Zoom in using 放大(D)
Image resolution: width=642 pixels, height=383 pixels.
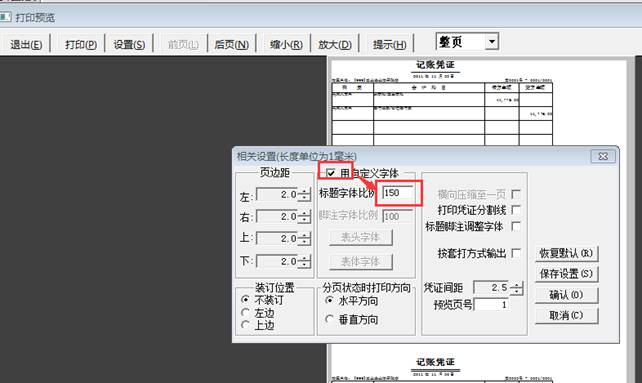tap(335, 44)
